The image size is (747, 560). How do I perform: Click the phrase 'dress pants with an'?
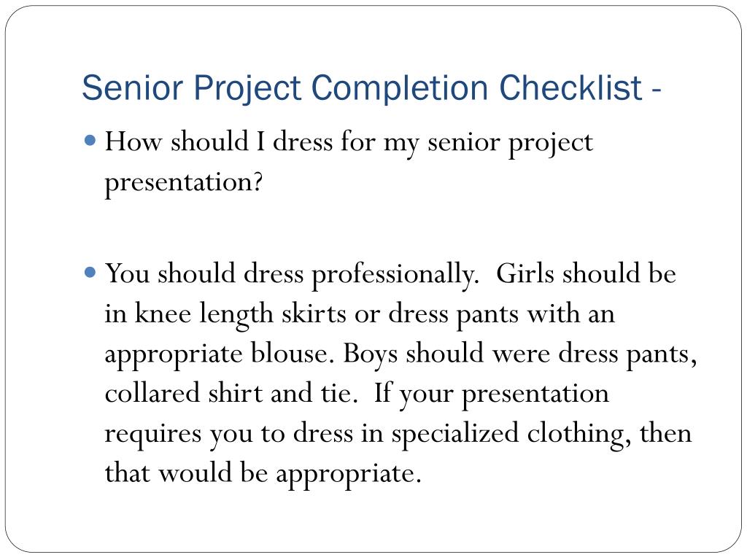coord(501,315)
